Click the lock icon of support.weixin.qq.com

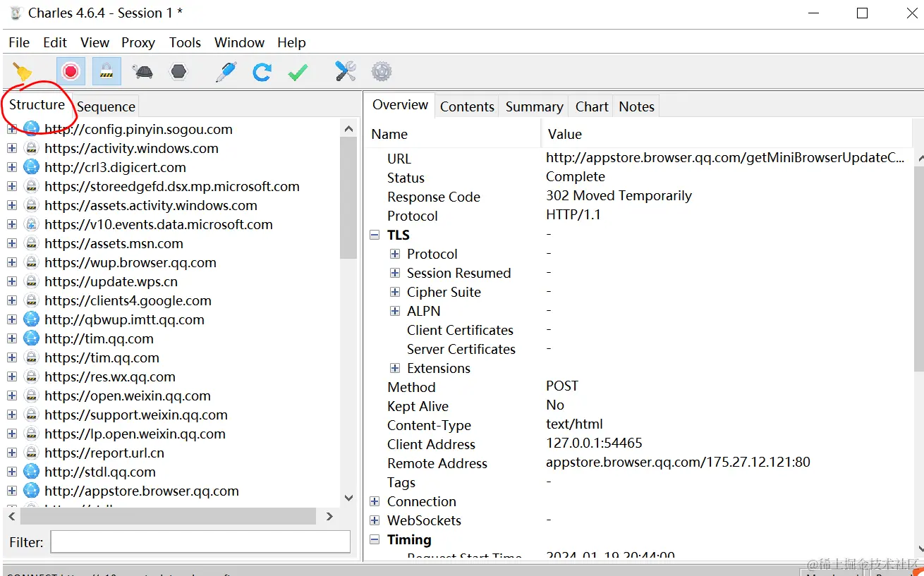[x=31, y=415]
